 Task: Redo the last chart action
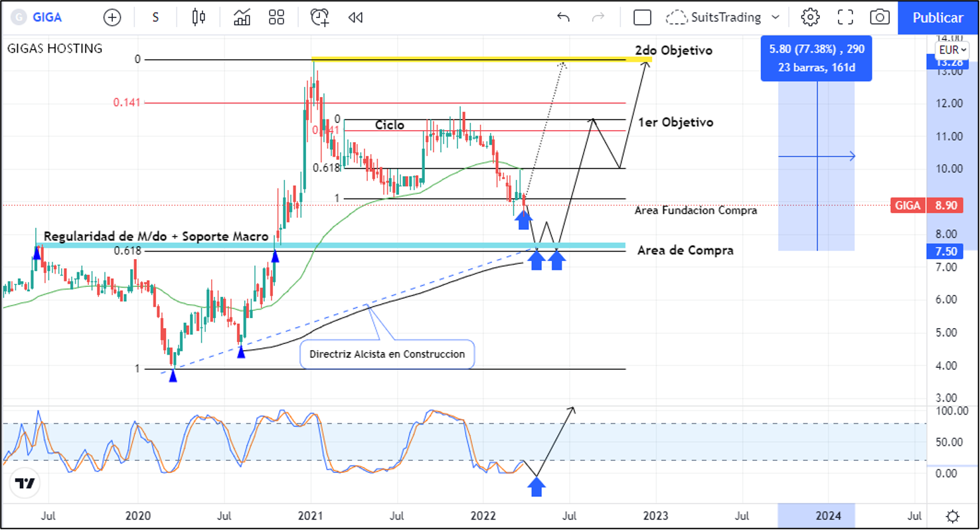coord(598,17)
